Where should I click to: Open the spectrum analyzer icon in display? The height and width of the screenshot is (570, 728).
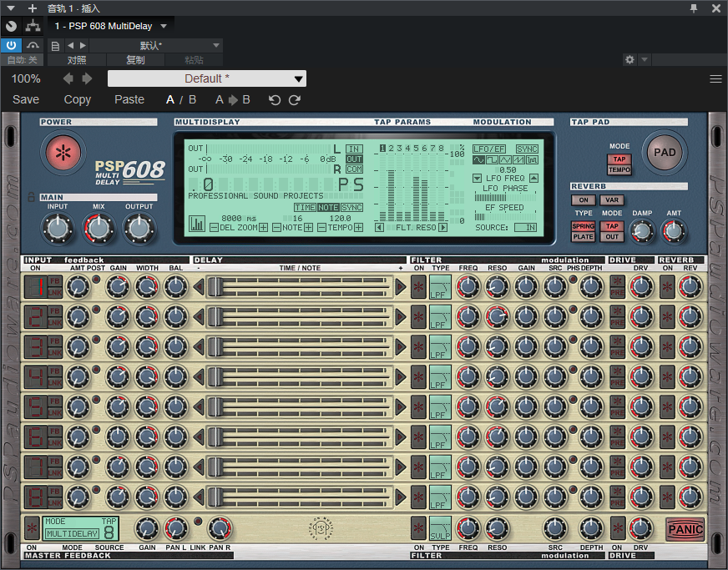tap(197, 224)
